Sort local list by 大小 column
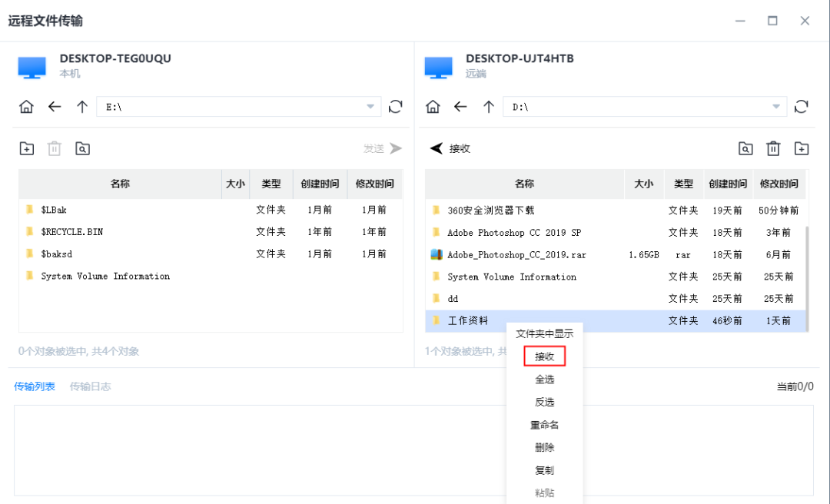This screenshot has width=830, height=504. pyautogui.click(x=236, y=184)
